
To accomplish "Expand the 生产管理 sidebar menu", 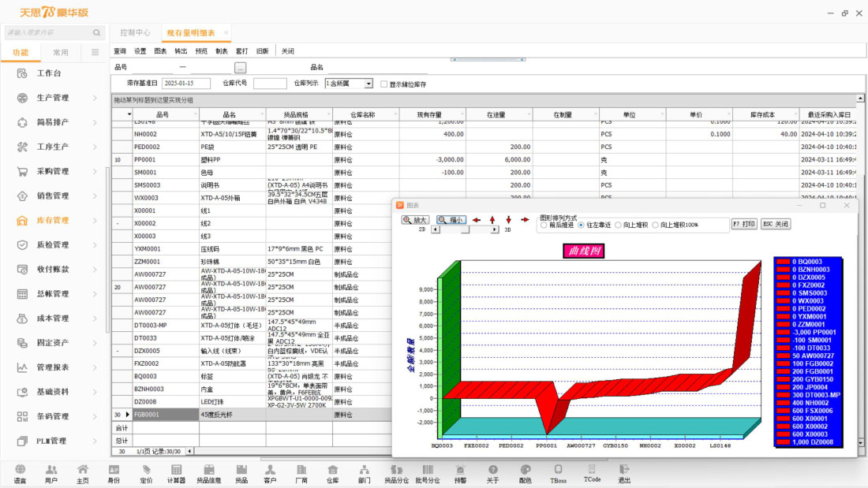I will pyautogui.click(x=54, y=98).
